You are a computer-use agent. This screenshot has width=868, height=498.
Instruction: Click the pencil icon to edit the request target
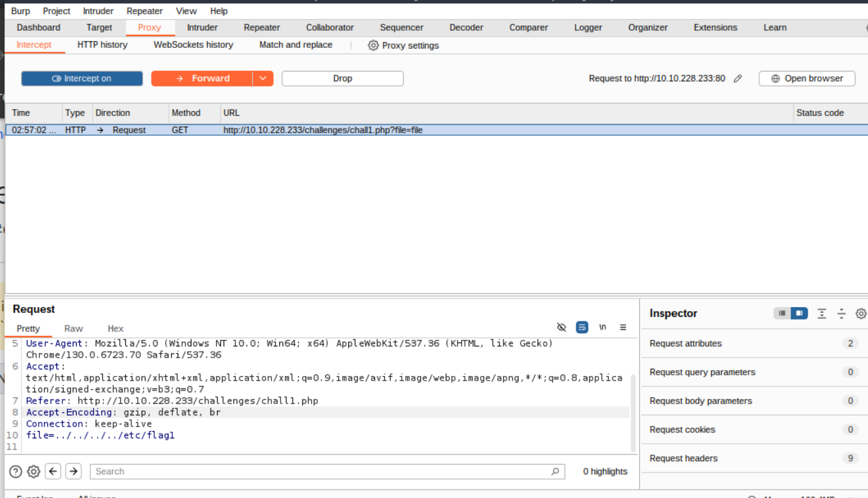(738, 79)
